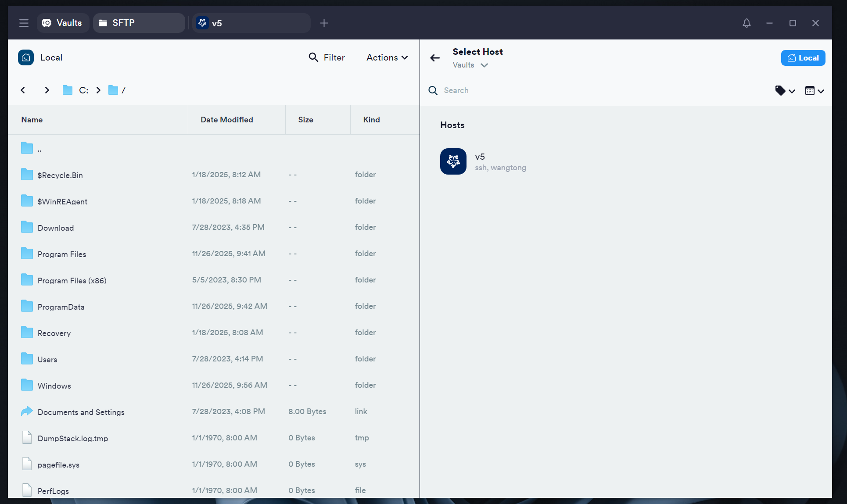Click the C: drive breadcrumb
Viewport: 847px width, 504px height.
tap(75, 90)
